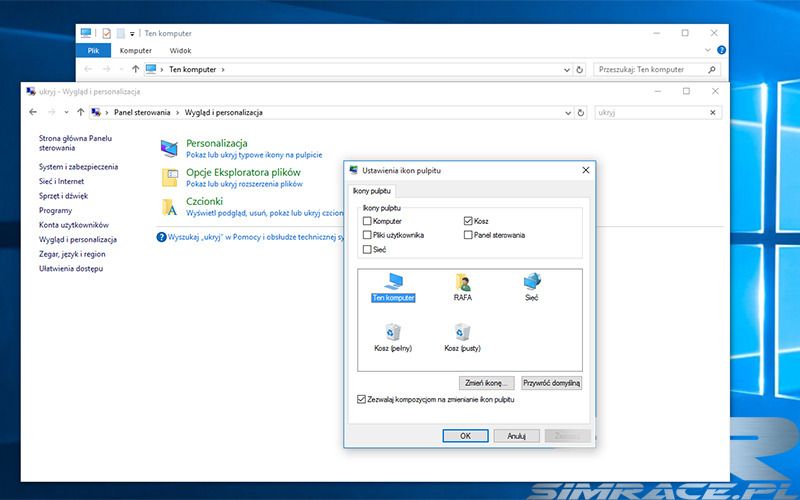Open recent locations dropdown in Control Panel
This screenshot has width=800, height=500.
(x=66, y=112)
